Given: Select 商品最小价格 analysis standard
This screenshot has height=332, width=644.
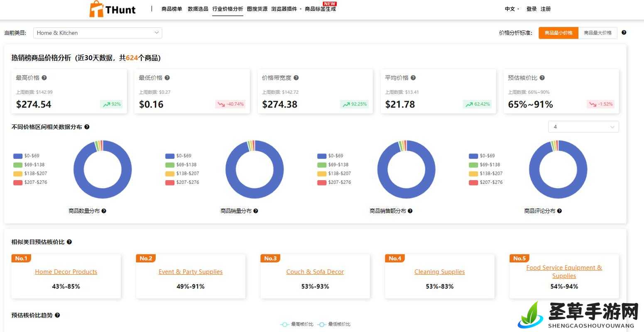Looking at the screenshot, I should (558, 33).
